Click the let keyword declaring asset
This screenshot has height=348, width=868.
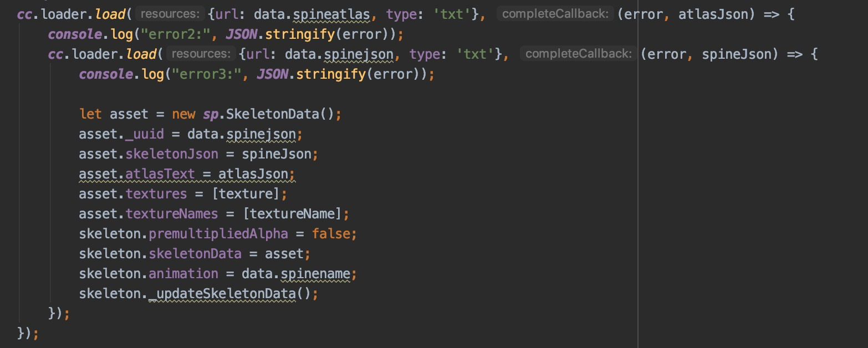(x=90, y=114)
